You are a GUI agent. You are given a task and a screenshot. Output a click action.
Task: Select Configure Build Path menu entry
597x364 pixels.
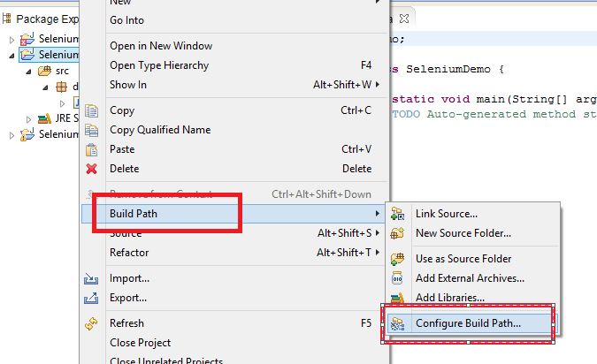[x=468, y=323]
